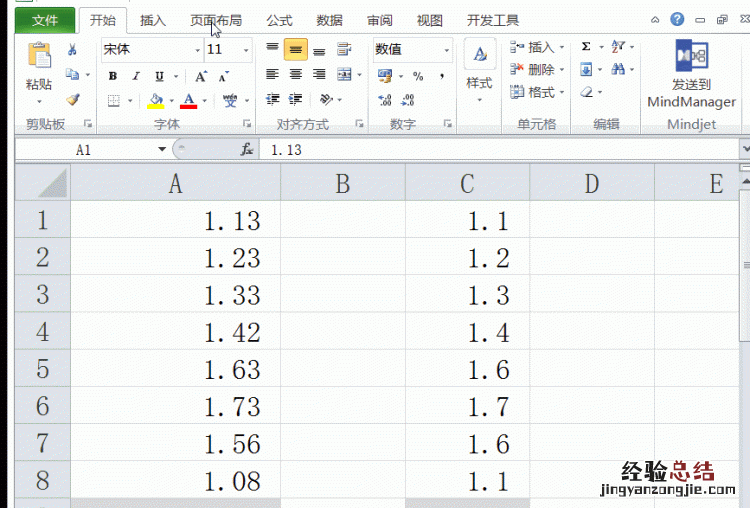Image resolution: width=750 pixels, height=508 pixels.
Task: Align text right
Action: click(x=319, y=74)
